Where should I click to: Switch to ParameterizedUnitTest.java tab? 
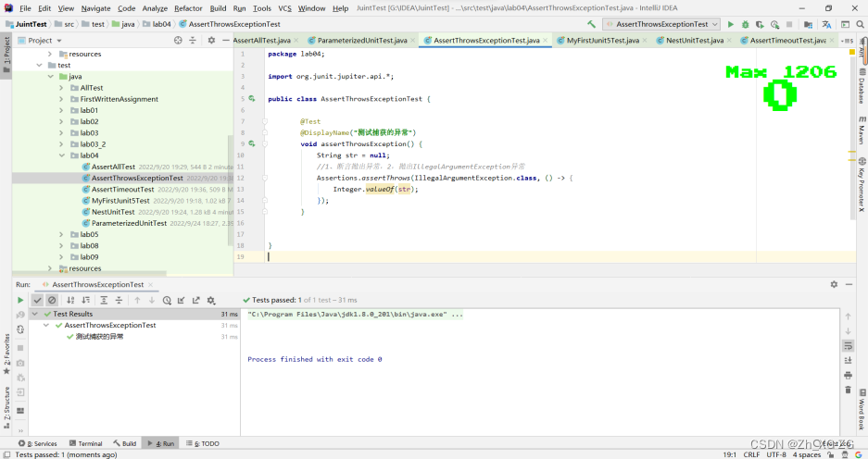click(362, 41)
